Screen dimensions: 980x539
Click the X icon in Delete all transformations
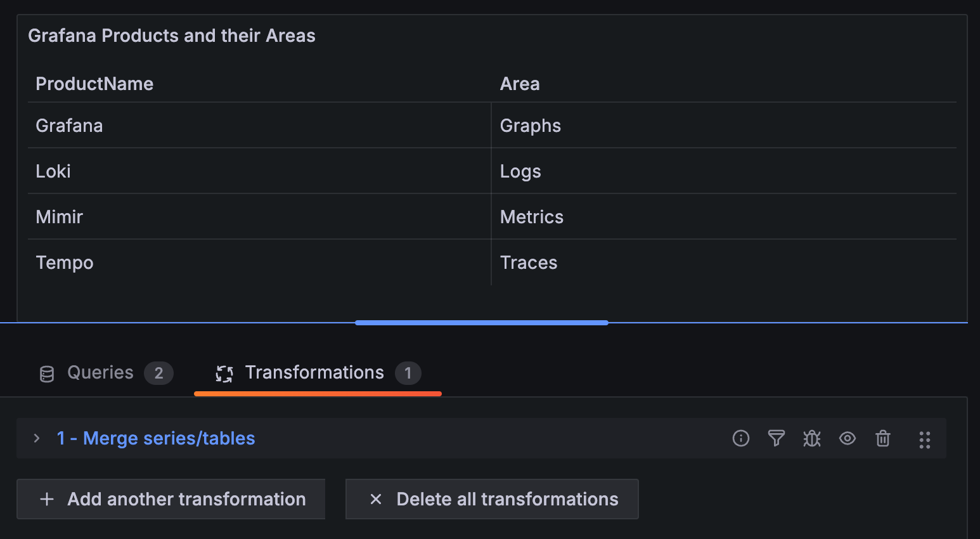[375, 499]
